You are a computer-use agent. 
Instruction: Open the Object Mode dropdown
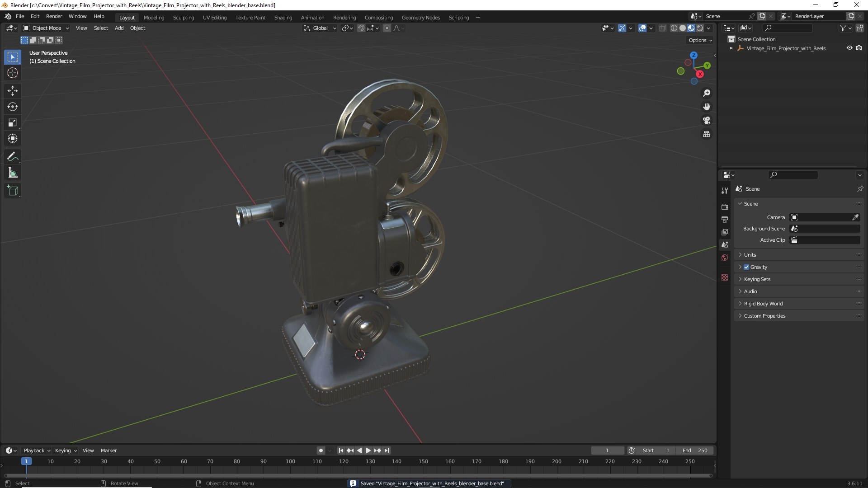click(x=46, y=28)
